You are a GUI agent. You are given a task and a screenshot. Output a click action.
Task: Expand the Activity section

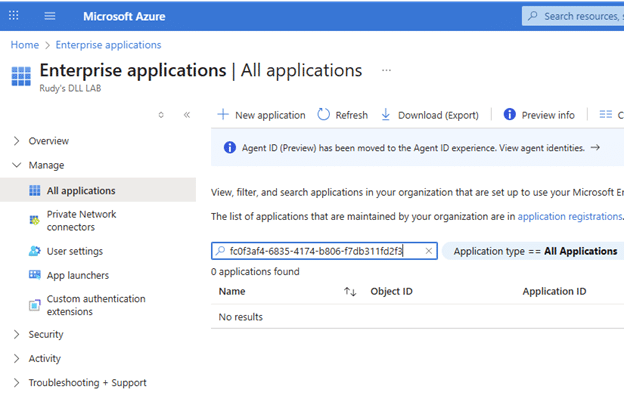click(x=17, y=359)
